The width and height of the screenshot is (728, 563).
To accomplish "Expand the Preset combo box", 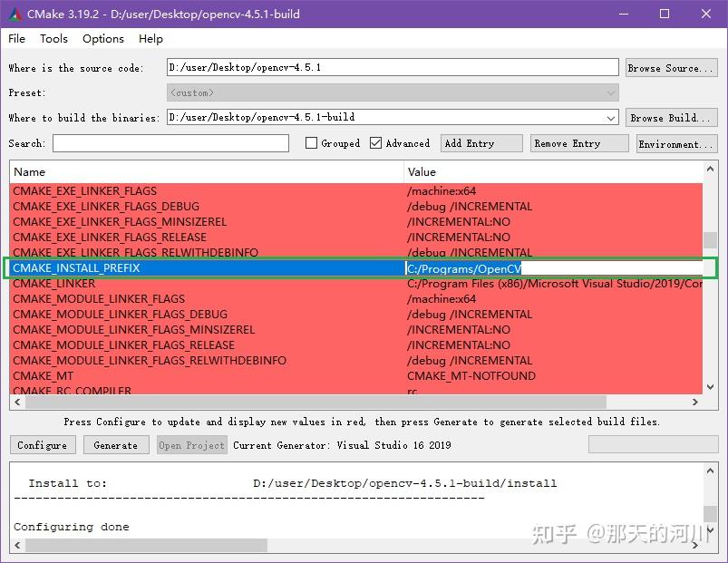I will (x=608, y=92).
